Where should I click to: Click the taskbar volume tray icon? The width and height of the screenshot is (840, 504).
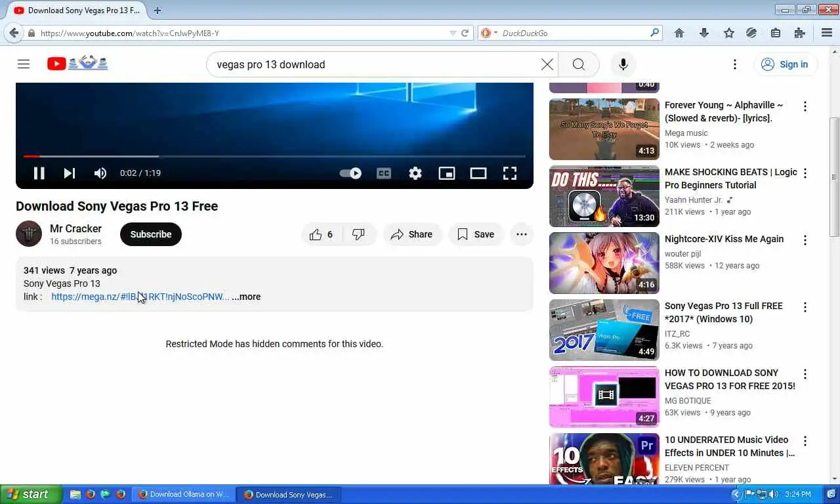[x=774, y=494]
